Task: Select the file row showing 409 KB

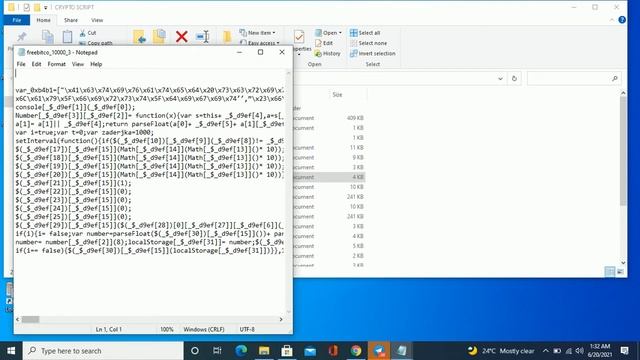Action: click(x=329, y=118)
